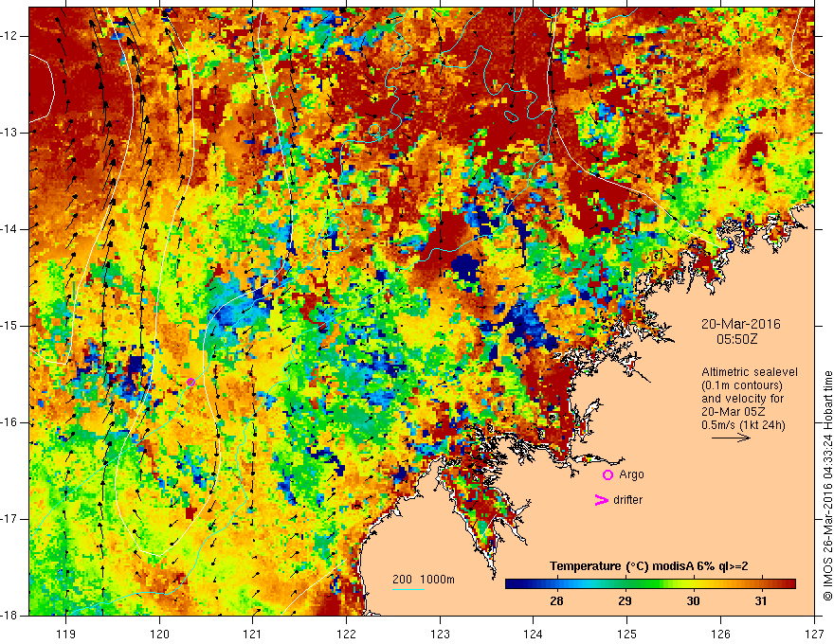Click the '0.5m/s (1kt 24h)' label
The image size is (834, 644).
coord(743,424)
